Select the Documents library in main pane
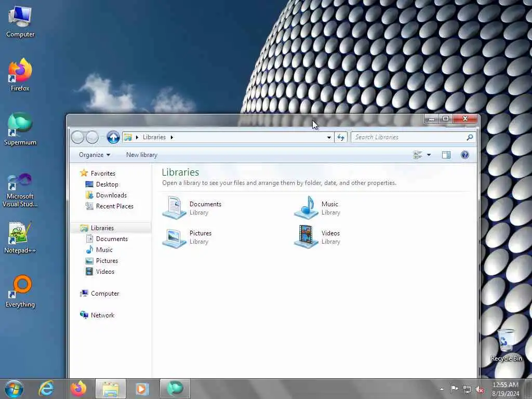Screen dimensions: 532x399 192,208
